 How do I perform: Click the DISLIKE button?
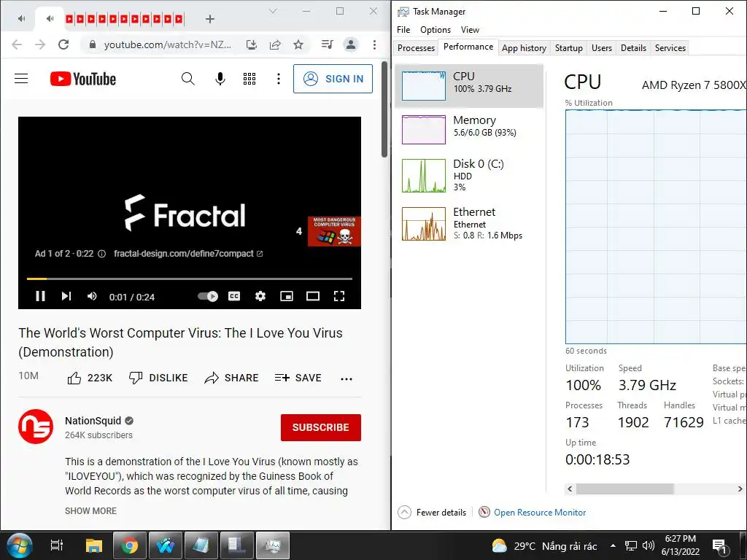158,378
